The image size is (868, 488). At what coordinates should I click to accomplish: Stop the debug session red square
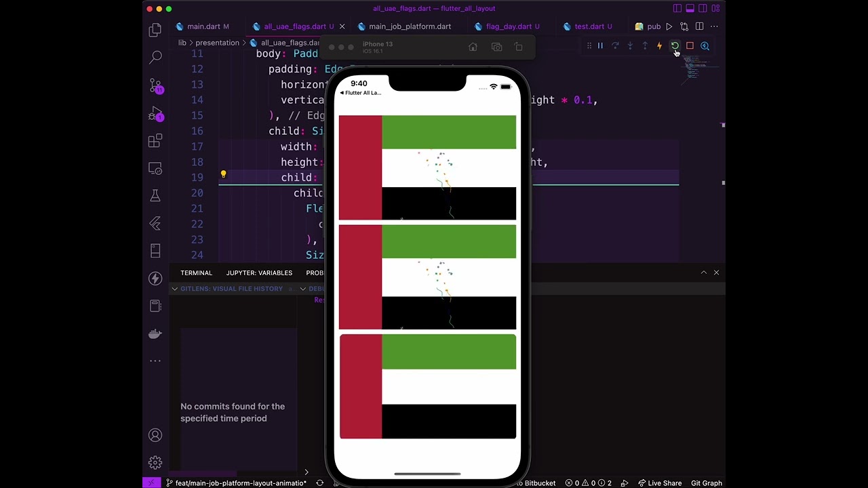click(690, 46)
